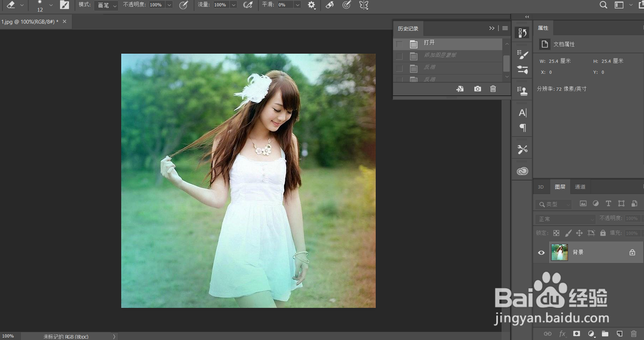
Task: Click the 文档属性 document icon
Action: point(545,44)
